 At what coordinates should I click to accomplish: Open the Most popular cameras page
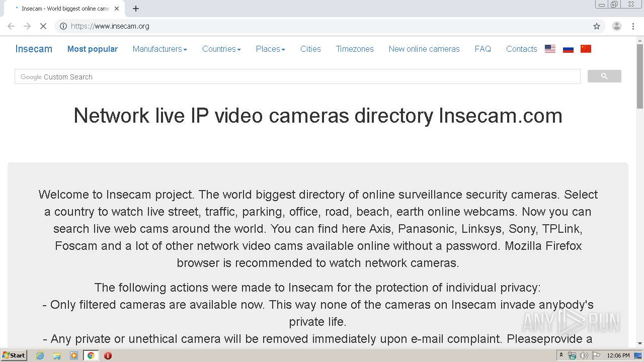(x=93, y=49)
